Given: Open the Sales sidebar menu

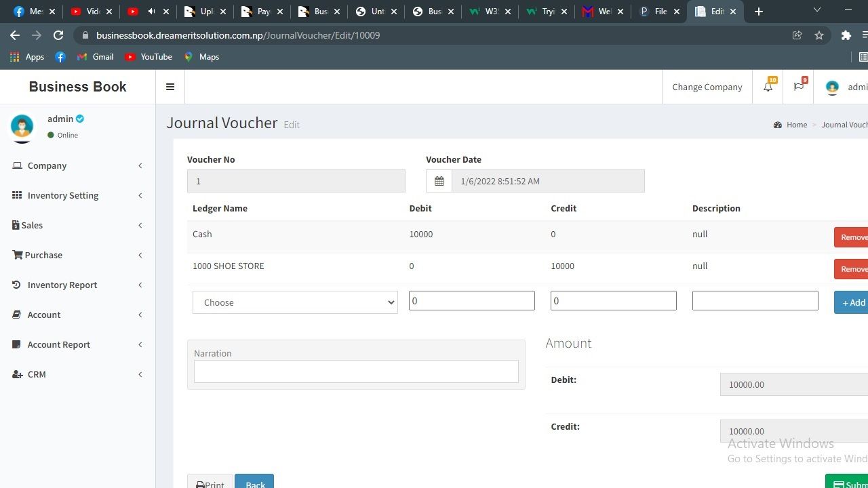Looking at the screenshot, I should [x=77, y=225].
